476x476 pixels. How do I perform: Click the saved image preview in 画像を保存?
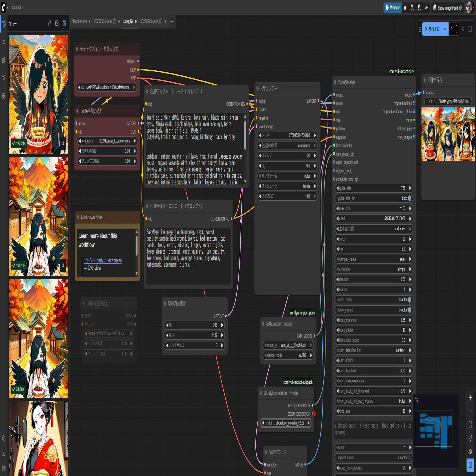coord(448,134)
